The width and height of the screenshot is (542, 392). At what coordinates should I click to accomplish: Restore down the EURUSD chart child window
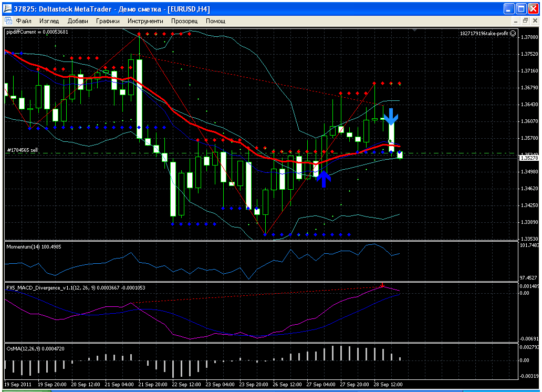(x=525, y=21)
